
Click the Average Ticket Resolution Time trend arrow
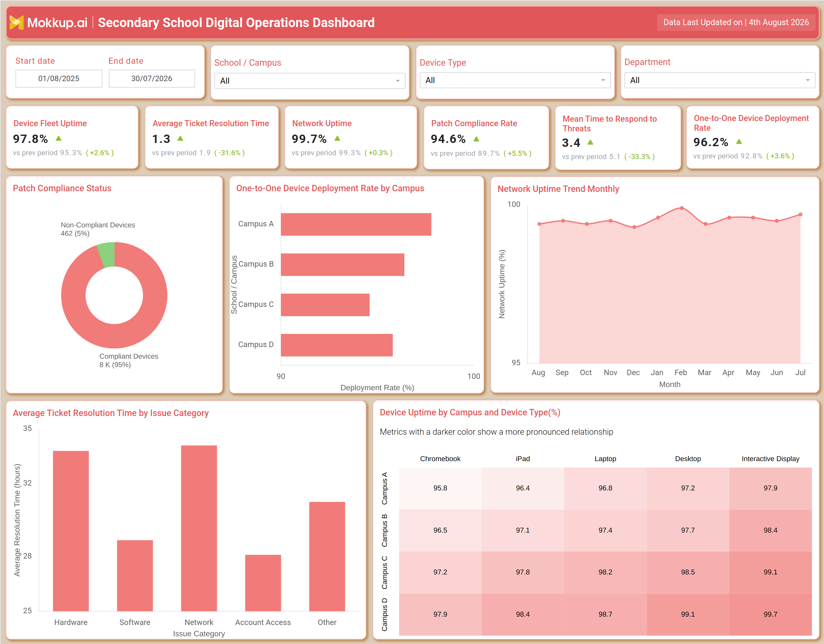pos(180,138)
